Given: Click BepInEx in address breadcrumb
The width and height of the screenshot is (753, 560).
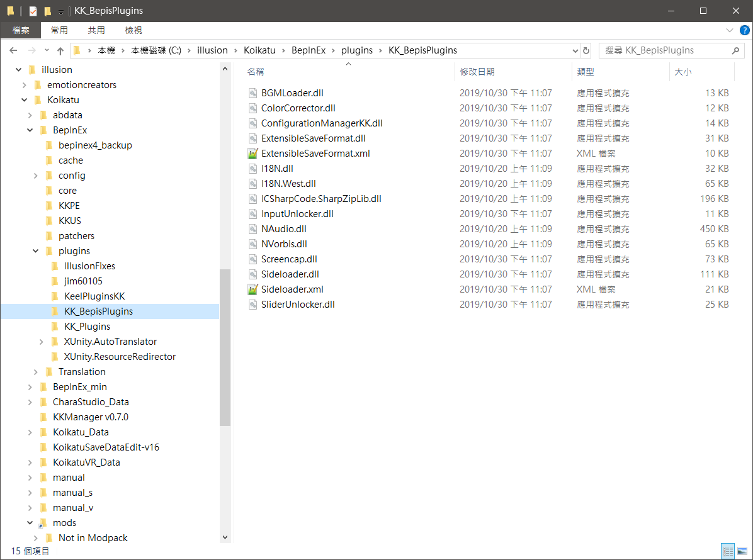Looking at the screenshot, I should (x=309, y=50).
